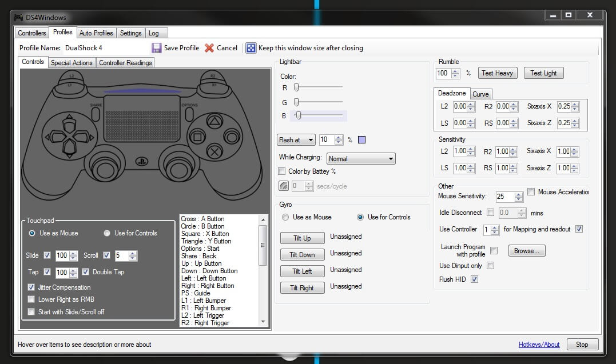Open the Hotkeys/About link

[539, 345]
